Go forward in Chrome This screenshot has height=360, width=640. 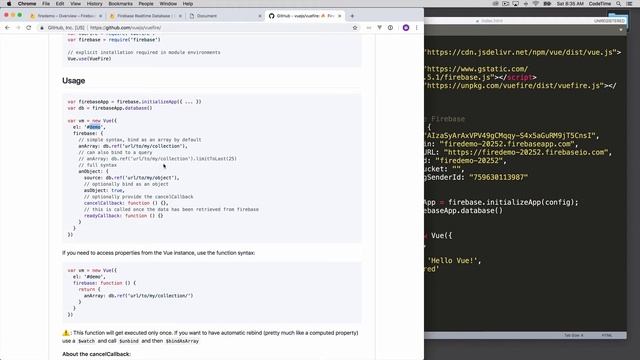(x=18, y=28)
